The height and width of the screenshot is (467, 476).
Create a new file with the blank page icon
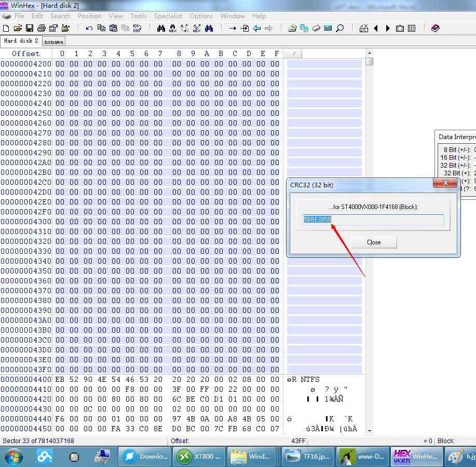click(x=6, y=28)
